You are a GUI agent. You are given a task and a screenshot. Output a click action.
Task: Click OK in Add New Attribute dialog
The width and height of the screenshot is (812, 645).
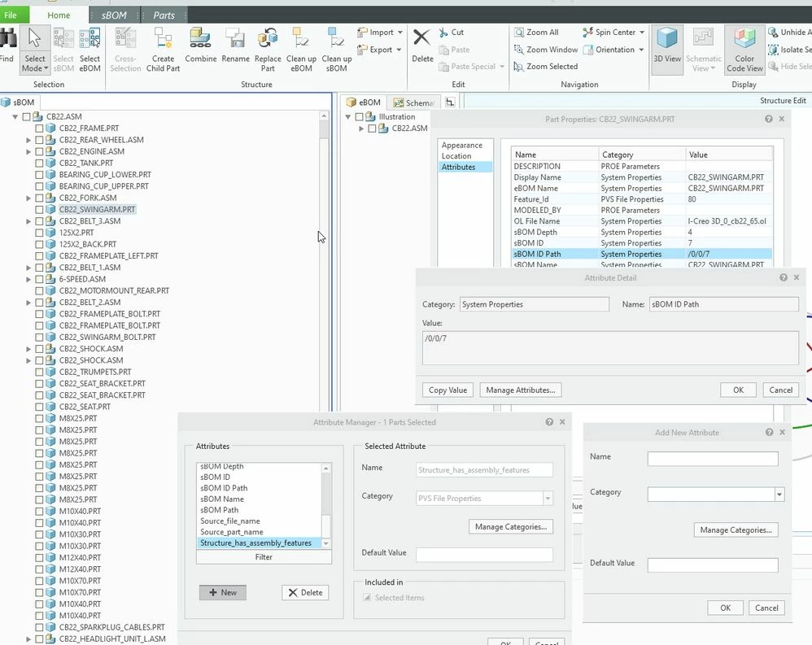coord(726,608)
